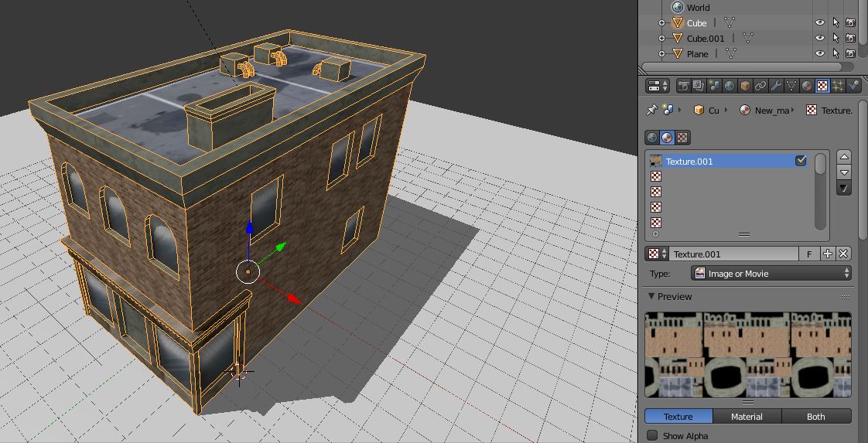Screen dimensions: 868x443
Task: Open the Material properties sphere tab
Action: pos(807,86)
